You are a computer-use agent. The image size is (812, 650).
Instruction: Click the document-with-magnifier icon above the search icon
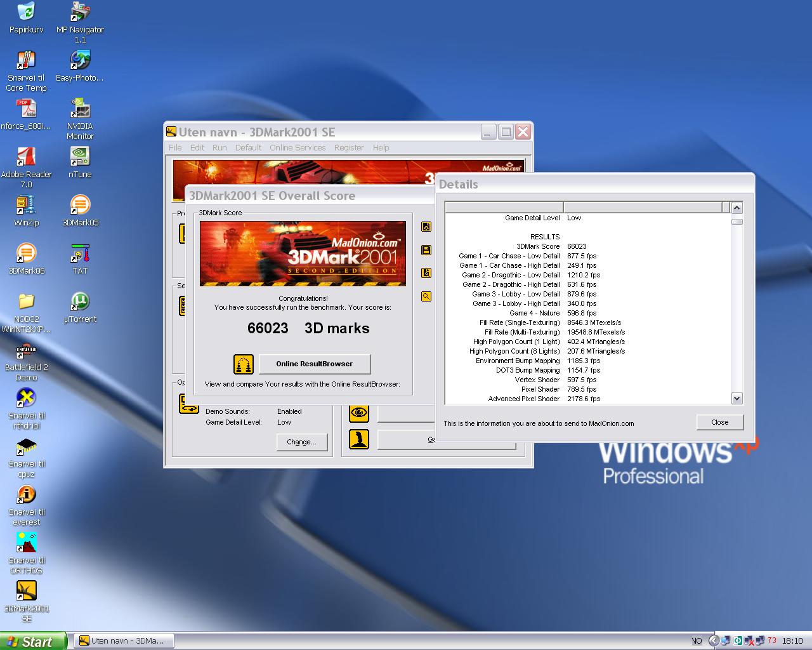point(426,273)
